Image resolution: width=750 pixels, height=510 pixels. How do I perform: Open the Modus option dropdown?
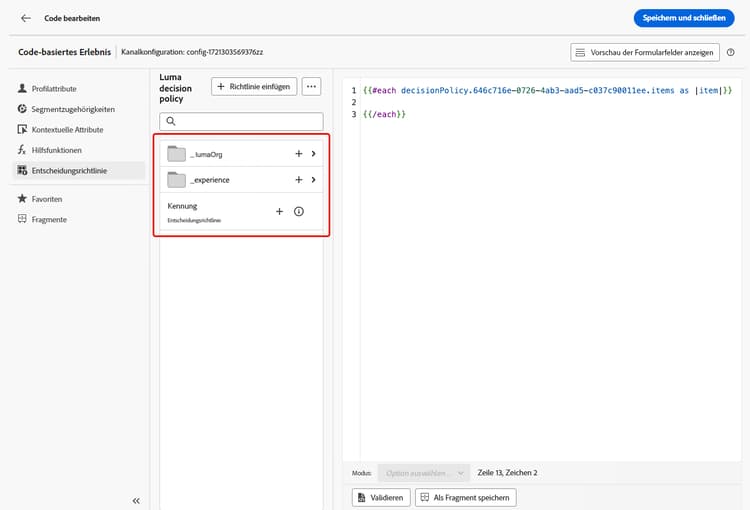coord(423,473)
